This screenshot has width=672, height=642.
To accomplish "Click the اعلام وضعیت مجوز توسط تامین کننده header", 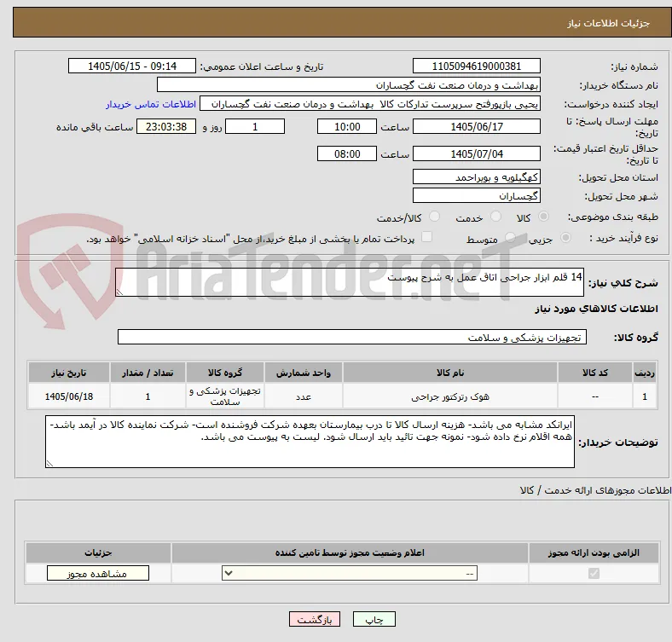I will 350,552.
